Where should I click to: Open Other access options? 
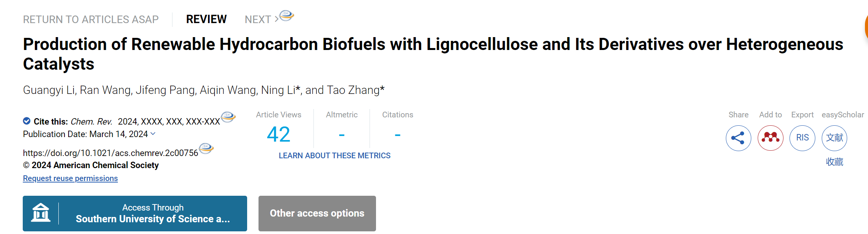pos(317,214)
